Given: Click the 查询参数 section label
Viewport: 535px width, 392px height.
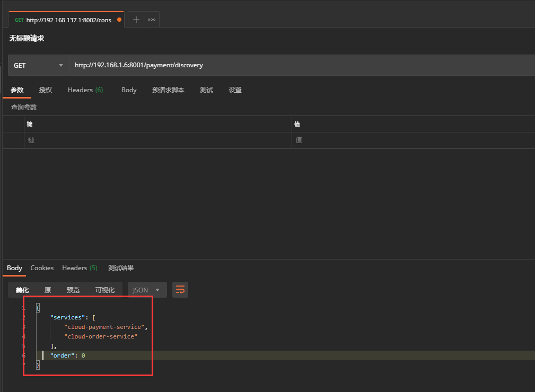Looking at the screenshot, I should (x=24, y=108).
